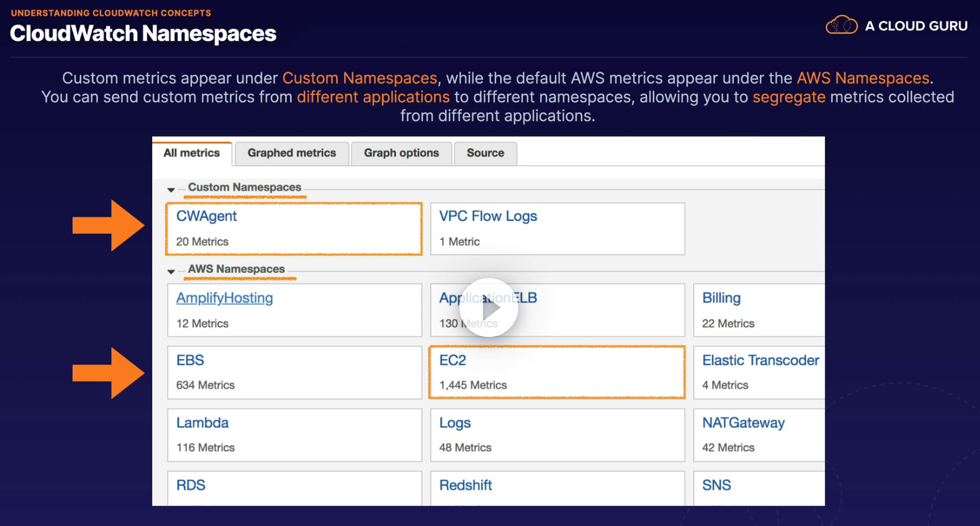Click the AmplifyHosting namespace link
Screen dimensions: 980x526
click(x=225, y=298)
